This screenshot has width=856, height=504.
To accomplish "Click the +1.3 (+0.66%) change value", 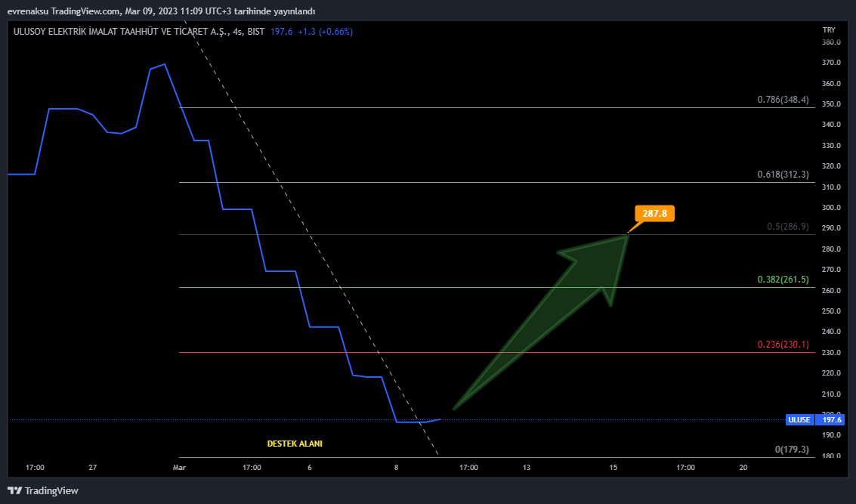I will pos(326,32).
